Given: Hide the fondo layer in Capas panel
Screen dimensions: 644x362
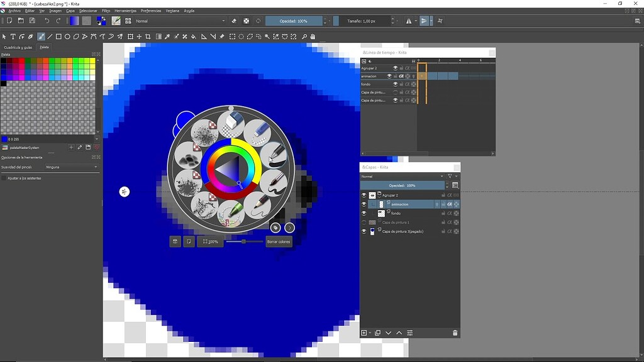Looking at the screenshot, I should tap(364, 214).
